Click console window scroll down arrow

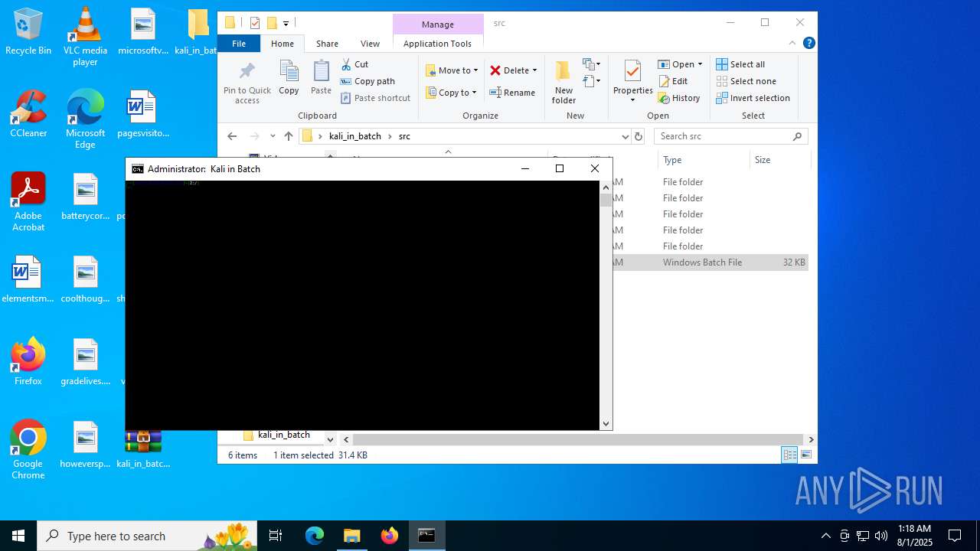(606, 423)
